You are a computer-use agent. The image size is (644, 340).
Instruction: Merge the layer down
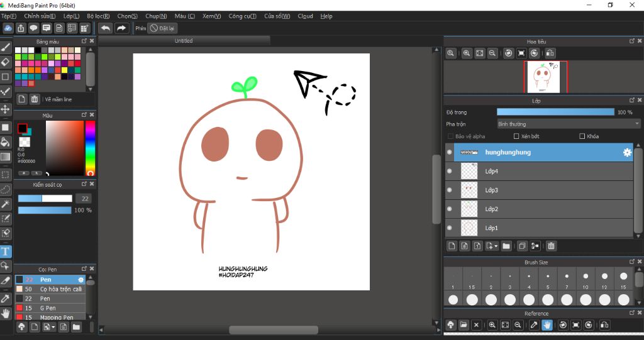click(x=535, y=246)
